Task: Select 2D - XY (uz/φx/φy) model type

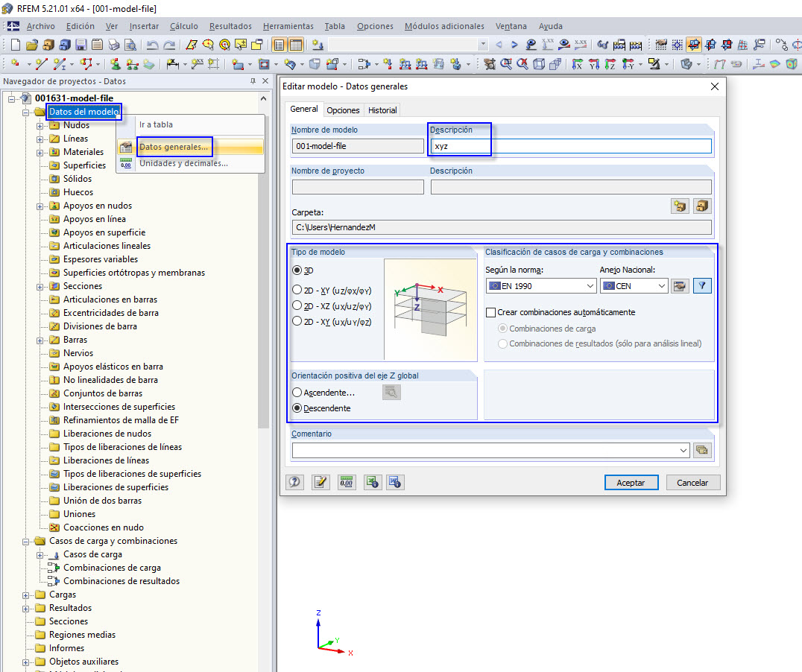Action: 297,290
